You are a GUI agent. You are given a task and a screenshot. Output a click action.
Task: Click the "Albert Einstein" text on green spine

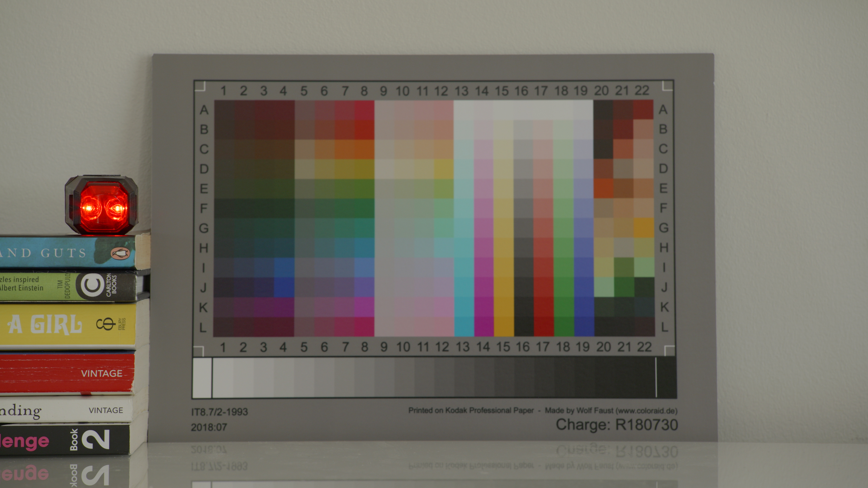(x=22, y=288)
